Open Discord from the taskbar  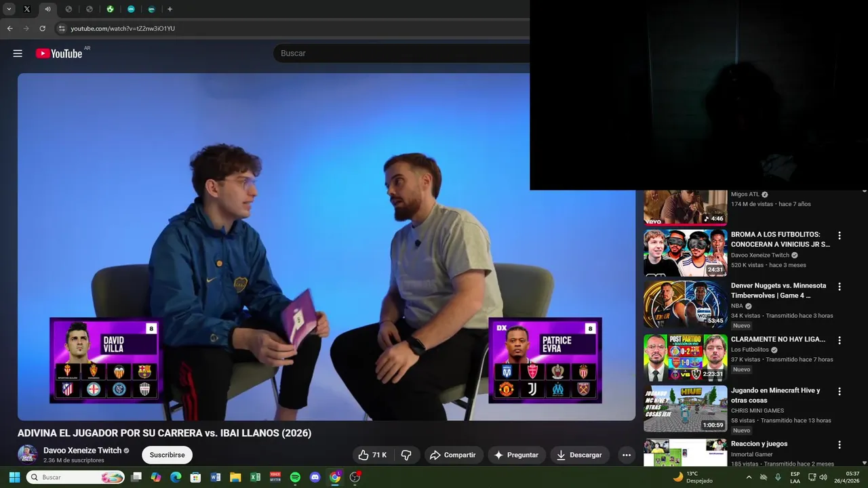[x=315, y=477]
